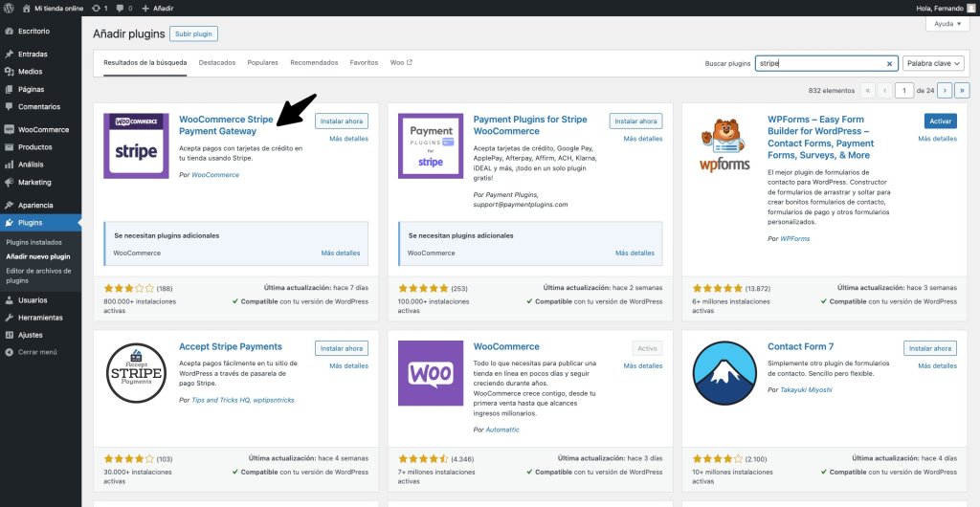
Task: Switch to the Recomendados tab
Action: (314, 62)
